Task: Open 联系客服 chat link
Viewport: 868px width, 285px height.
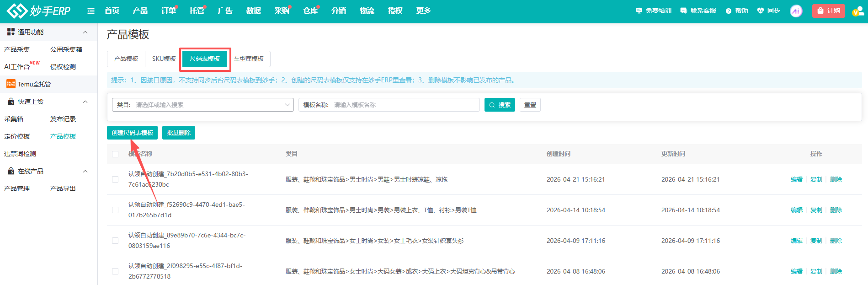Action: click(x=698, y=11)
